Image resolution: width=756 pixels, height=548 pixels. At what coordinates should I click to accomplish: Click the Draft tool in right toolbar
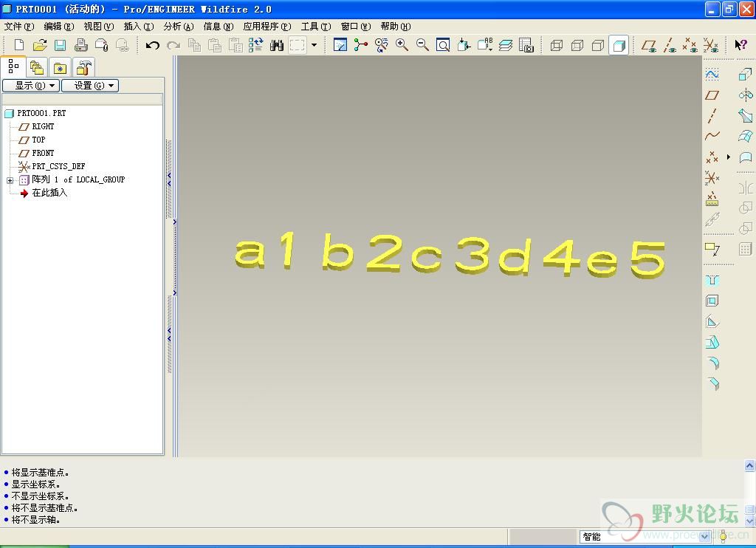[712, 343]
